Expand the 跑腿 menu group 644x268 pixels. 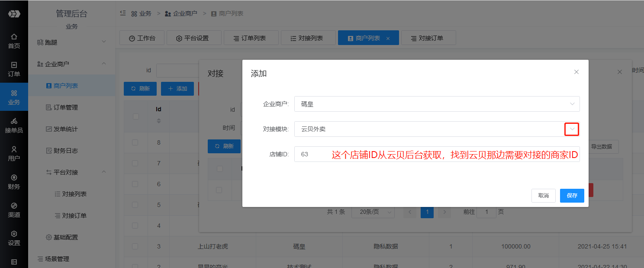72,42
